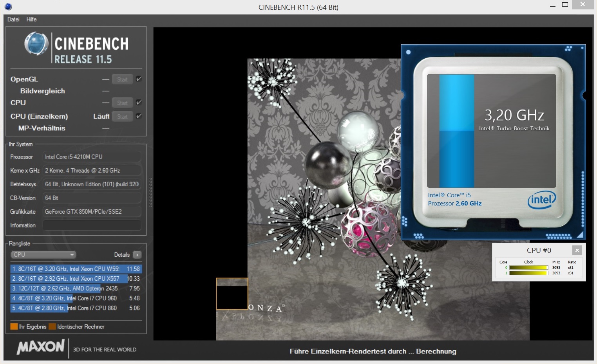Click Start button for CPU (Einzelkern)

pos(122,116)
